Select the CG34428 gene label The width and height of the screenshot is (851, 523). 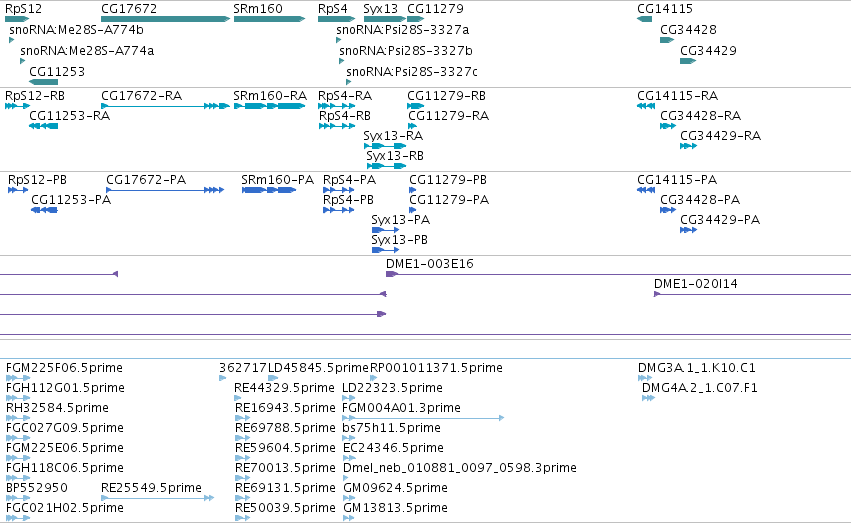[x=688, y=29]
